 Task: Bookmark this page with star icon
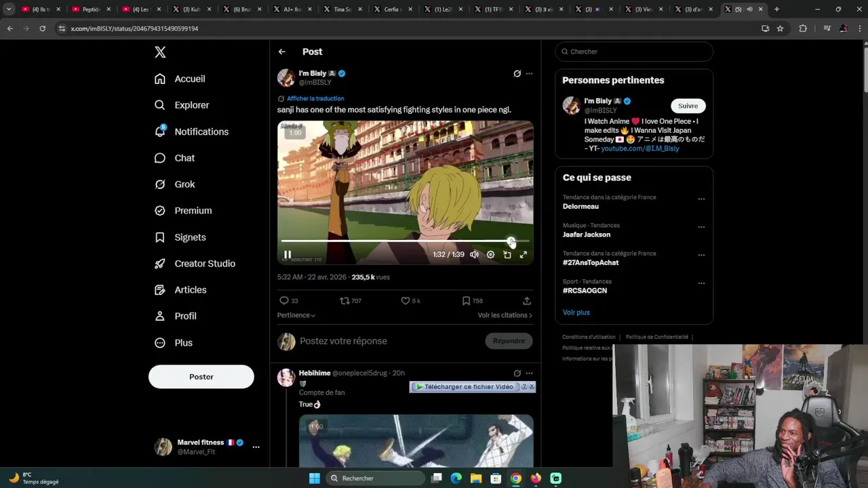(x=780, y=28)
